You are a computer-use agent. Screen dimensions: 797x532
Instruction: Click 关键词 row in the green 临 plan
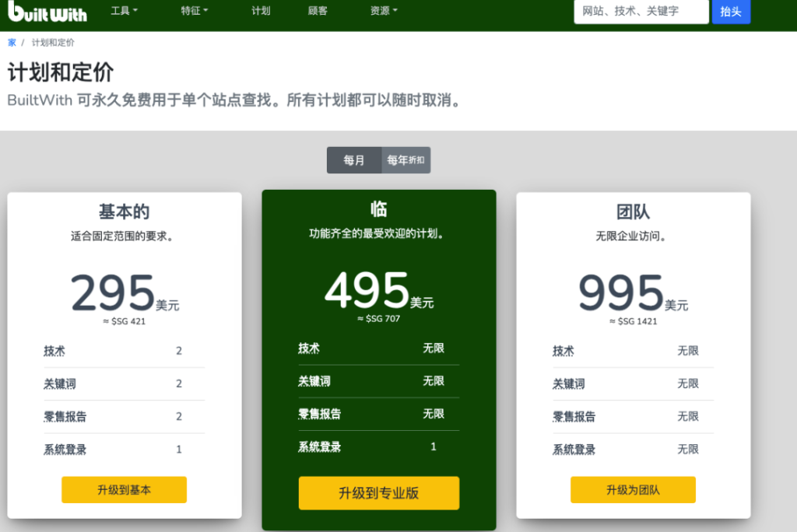(379, 381)
